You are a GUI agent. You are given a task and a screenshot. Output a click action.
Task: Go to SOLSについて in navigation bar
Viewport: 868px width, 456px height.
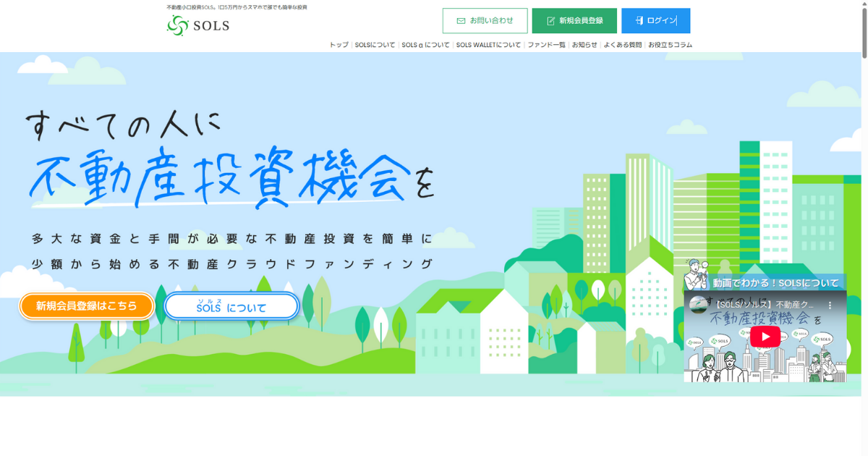pyautogui.click(x=375, y=45)
